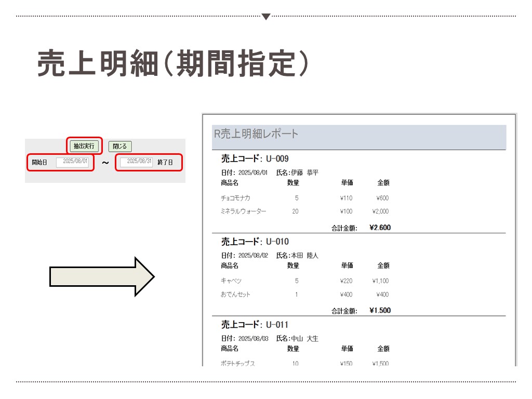Click the 開始日 label
Image resolution: width=532 pixels, height=399 pixels.
pos(39,163)
